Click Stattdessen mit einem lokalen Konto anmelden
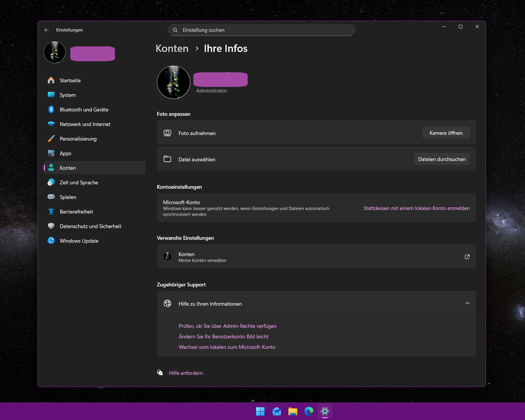 pos(416,208)
